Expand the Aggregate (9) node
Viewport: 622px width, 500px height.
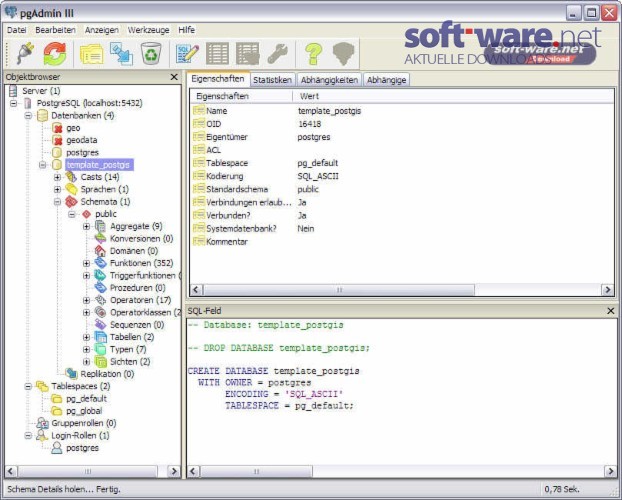pos(86,226)
